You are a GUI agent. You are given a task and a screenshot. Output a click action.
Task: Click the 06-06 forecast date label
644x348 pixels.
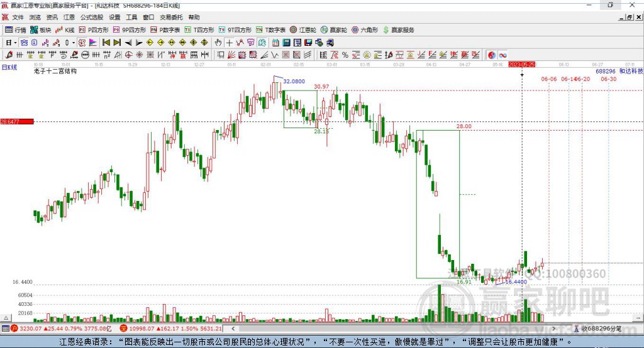click(548, 79)
